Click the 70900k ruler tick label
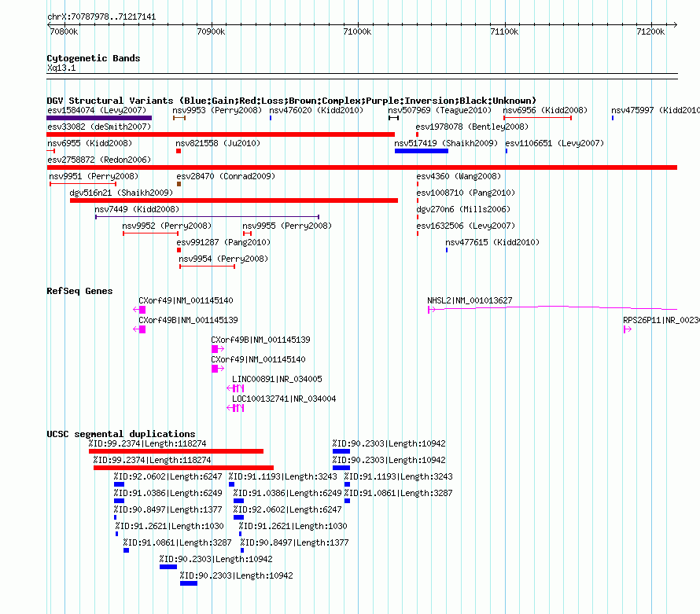The height and width of the screenshot is (614, 700). (x=211, y=31)
